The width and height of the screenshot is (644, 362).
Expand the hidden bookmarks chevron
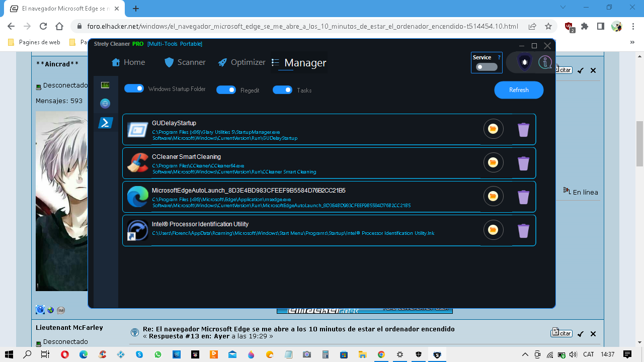coord(632,42)
